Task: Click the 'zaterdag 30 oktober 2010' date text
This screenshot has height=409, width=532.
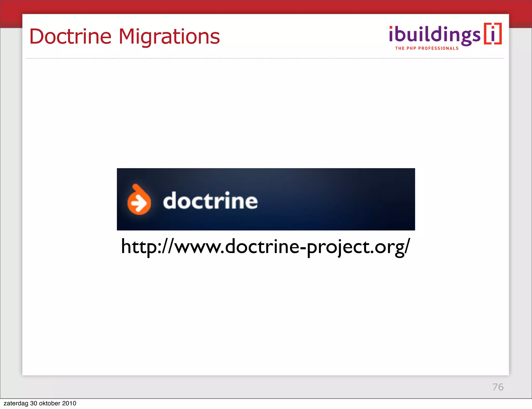Action: point(40,403)
